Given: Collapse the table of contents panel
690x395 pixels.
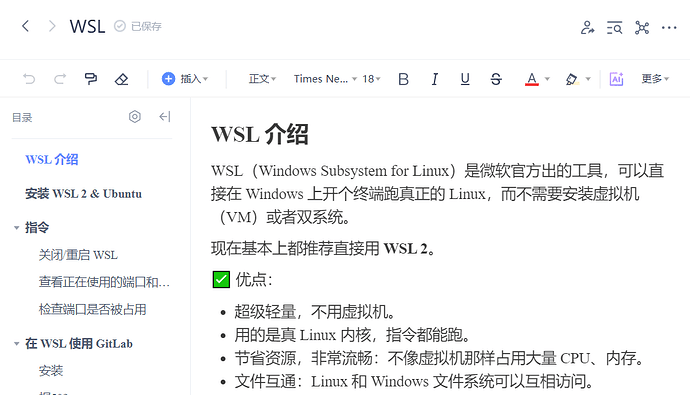Looking at the screenshot, I should click(165, 117).
